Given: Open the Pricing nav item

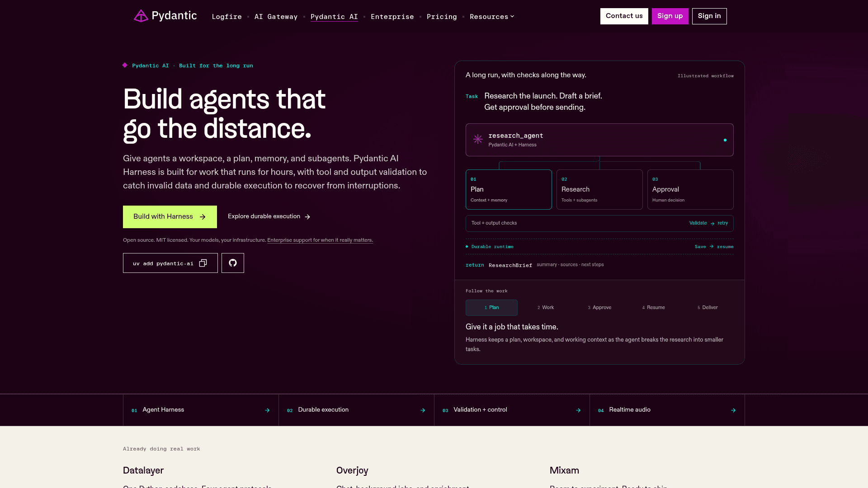Looking at the screenshot, I should 442,17.
